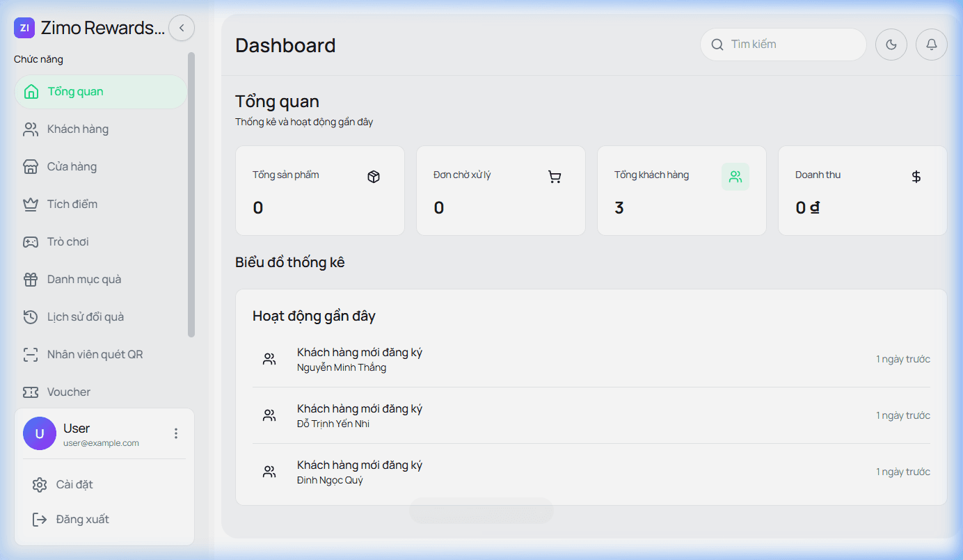Click the notification bell
Viewport: 963px width, 560px height.
point(931,44)
